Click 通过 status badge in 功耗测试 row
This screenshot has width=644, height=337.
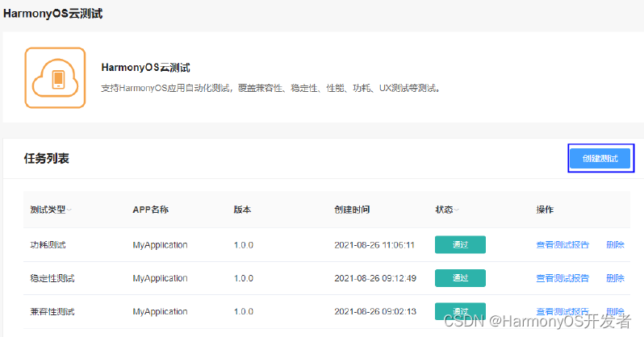460,244
